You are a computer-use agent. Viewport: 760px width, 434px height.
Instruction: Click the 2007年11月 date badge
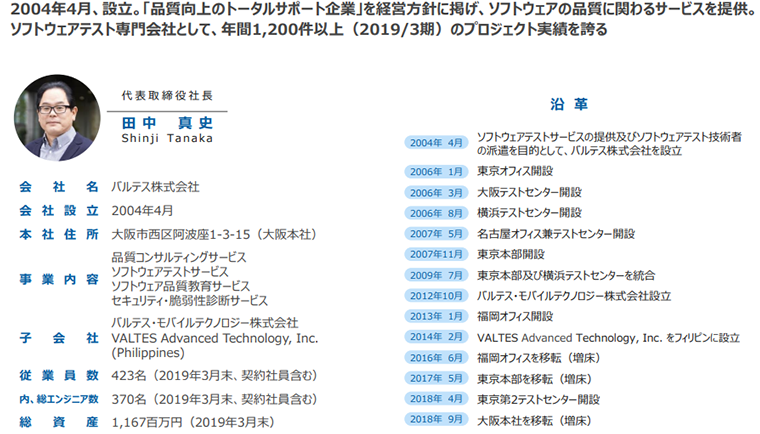click(x=436, y=255)
